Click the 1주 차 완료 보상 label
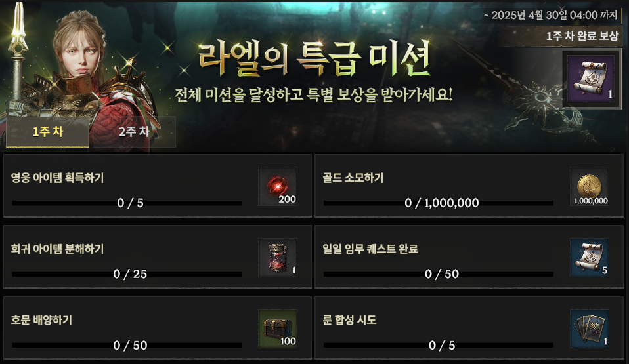Viewport: 629px width, 364px height. pyautogui.click(x=582, y=36)
